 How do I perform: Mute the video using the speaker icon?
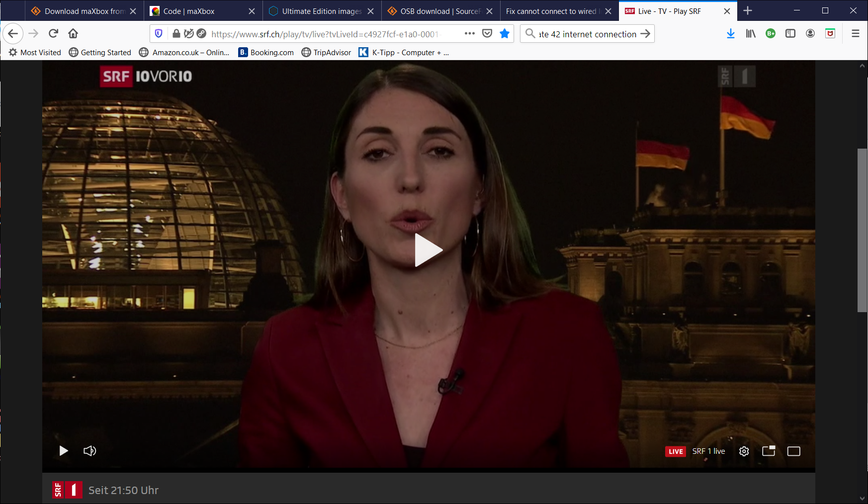pos(89,451)
